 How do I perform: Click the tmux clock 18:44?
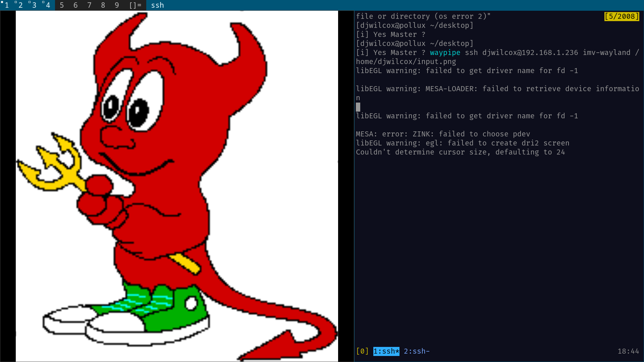(628, 351)
